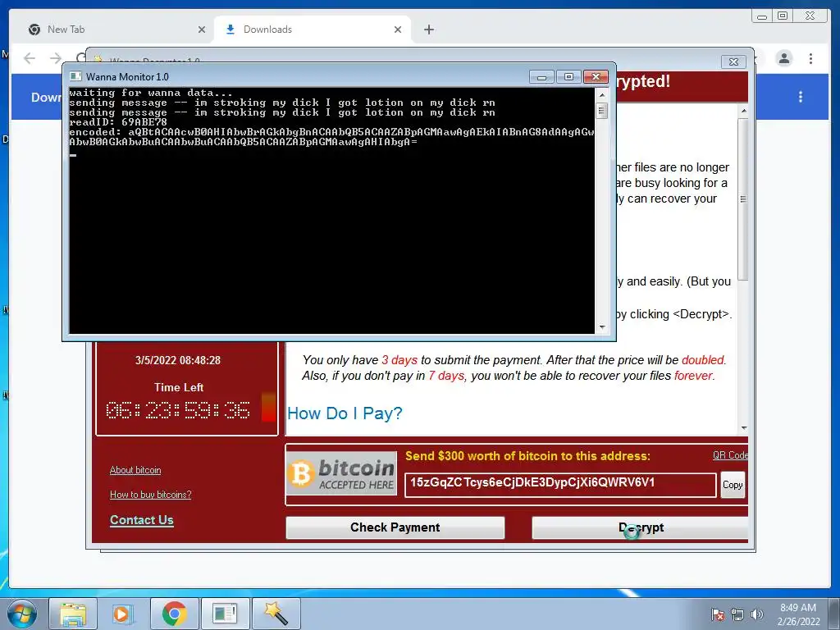Open the How to buy bitcoins link
Viewport: 840px width, 630px height.
tap(151, 495)
